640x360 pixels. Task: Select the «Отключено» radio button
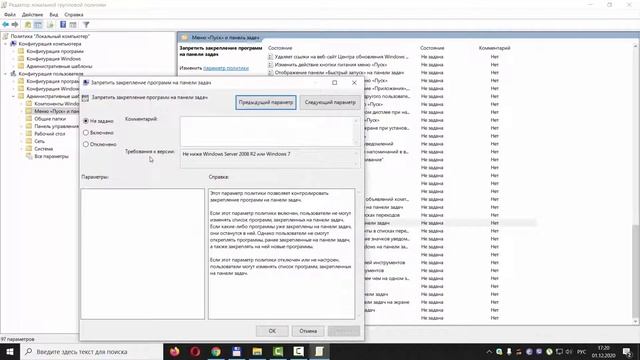point(86,144)
